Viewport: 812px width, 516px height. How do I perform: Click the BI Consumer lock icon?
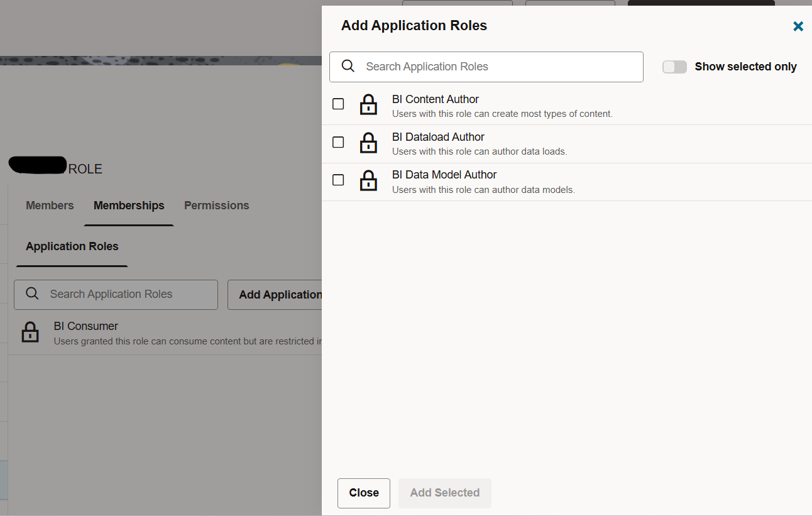30,332
